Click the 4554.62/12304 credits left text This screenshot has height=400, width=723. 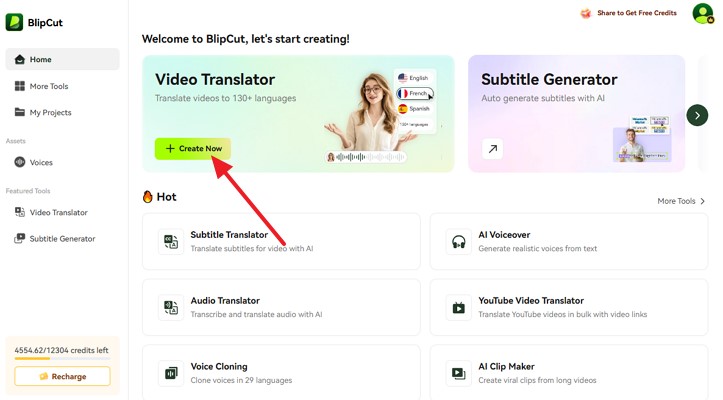click(61, 350)
